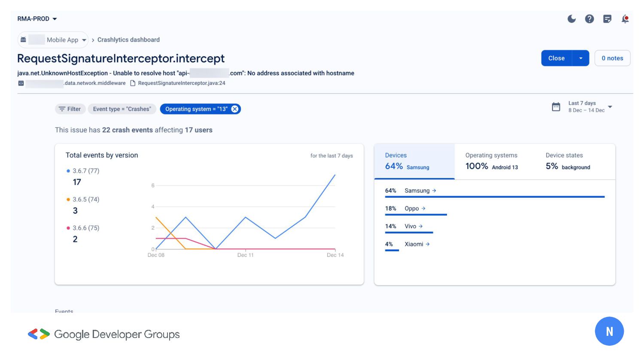Expand the Mobile App selector dropdown
Viewport: 644px width, 362px height.
pos(84,40)
